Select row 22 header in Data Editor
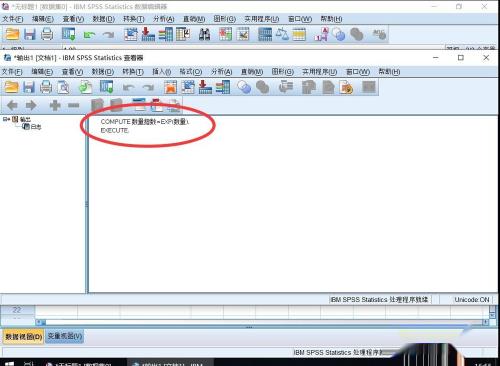 [x=17, y=310]
